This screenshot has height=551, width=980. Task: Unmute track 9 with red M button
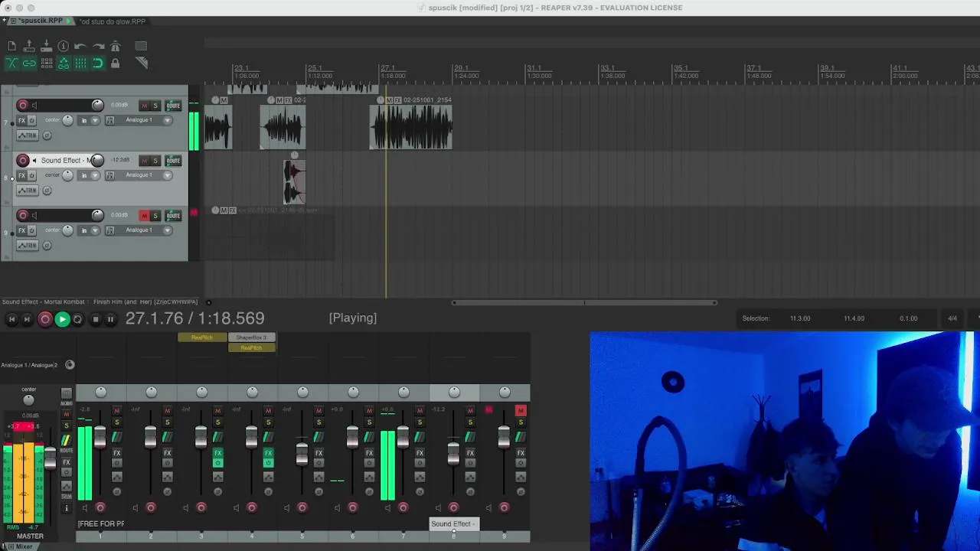pyautogui.click(x=144, y=216)
